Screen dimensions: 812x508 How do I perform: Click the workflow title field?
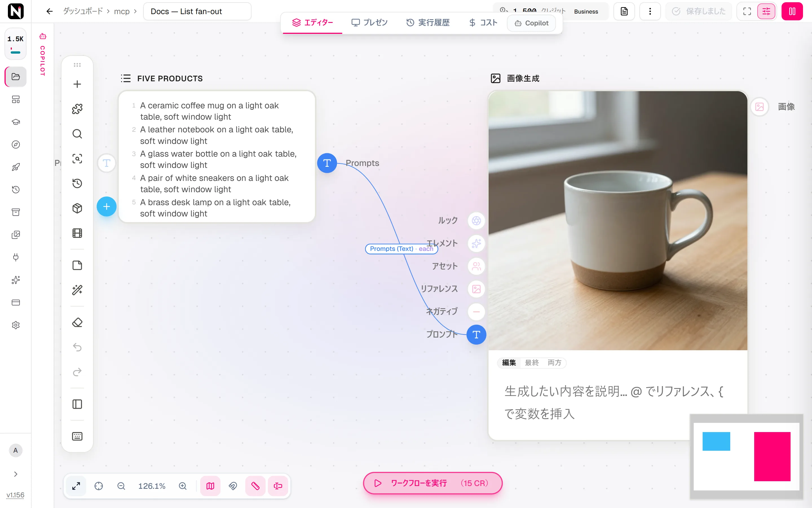click(x=197, y=11)
